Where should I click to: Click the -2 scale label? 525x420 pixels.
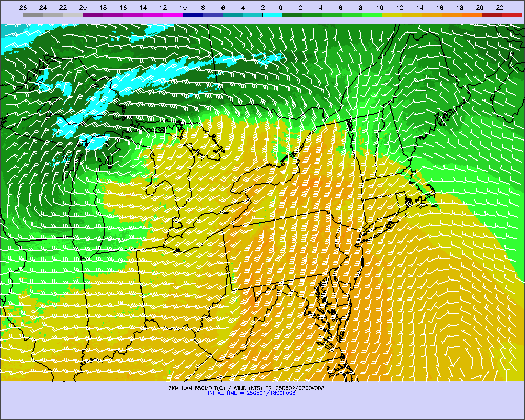260,7
